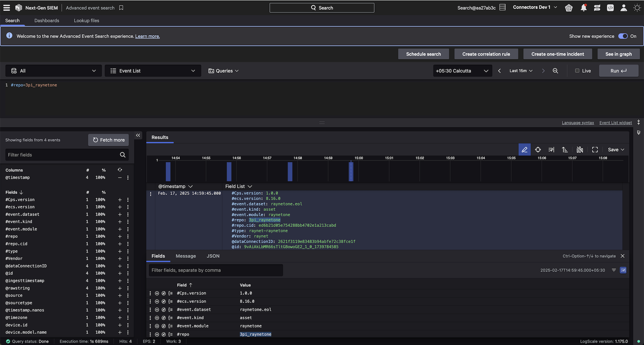The image size is (644, 345).
Task: Click the zoom out magnifier icon
Action: (x=555, y=71)
